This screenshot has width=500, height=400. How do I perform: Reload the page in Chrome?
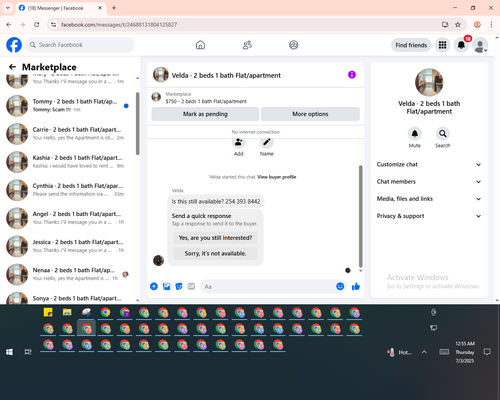[37, 25]
